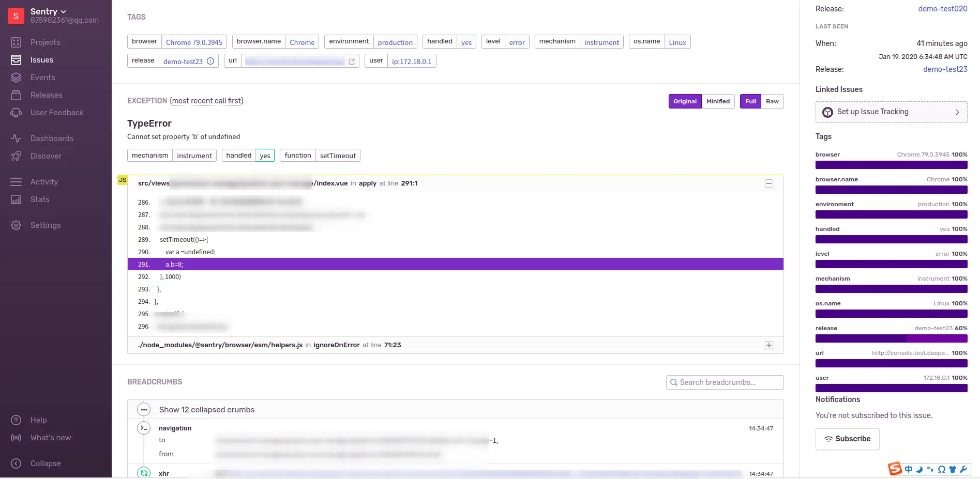Open the demo-test020 release link
The height and width of the screenshot is (479, 980).
coord(943,9)
